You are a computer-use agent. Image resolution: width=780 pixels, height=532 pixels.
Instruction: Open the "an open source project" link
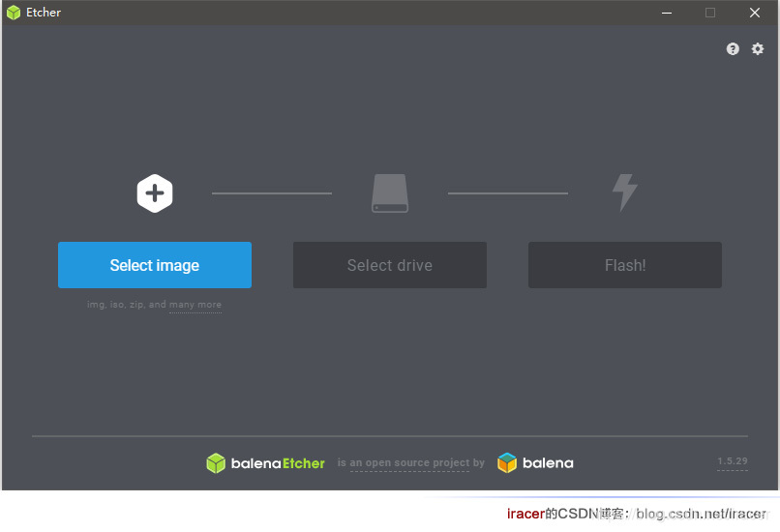pyautogui.click(x=409, y=463)
